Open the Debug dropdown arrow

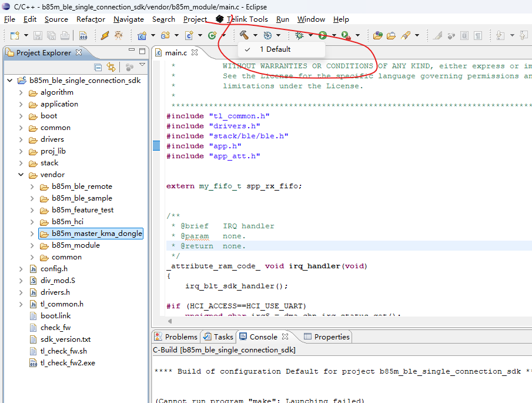pyautogui.click(x=310, y=35)
